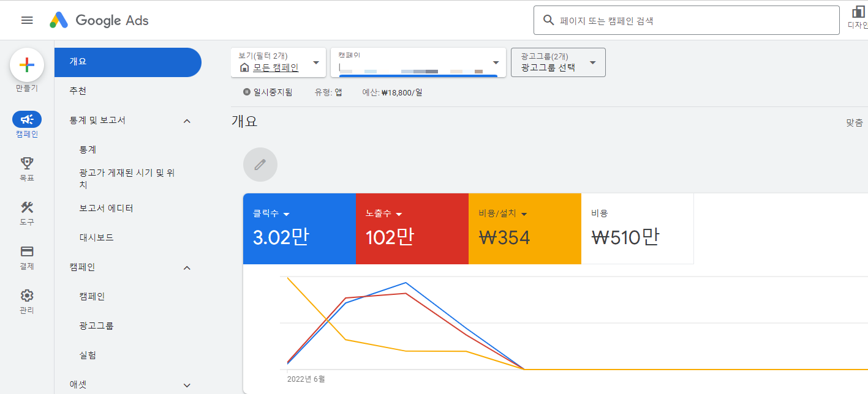Click the pencil edit icon on overview

pos(260,164)
